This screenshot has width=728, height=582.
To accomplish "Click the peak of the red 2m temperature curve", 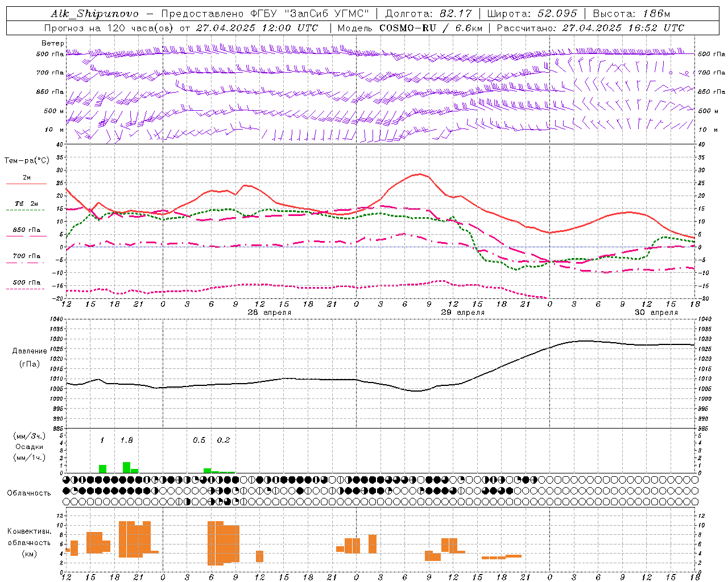I will (x=420, y=174).
